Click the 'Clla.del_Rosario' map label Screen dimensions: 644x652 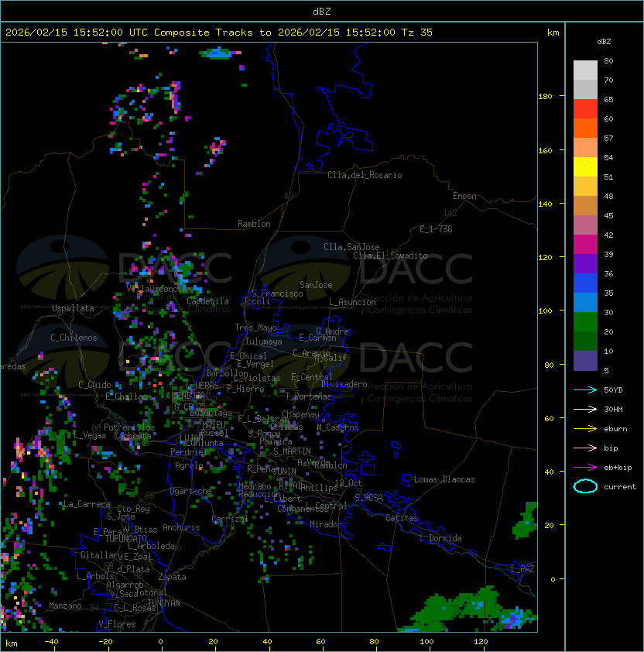[365, 175]
